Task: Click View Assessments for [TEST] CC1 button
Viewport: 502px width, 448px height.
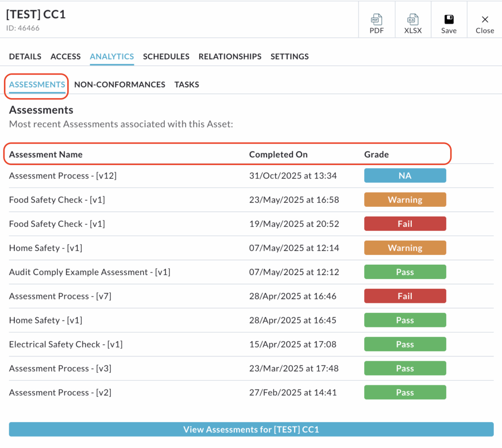Action: click(251, 429)
